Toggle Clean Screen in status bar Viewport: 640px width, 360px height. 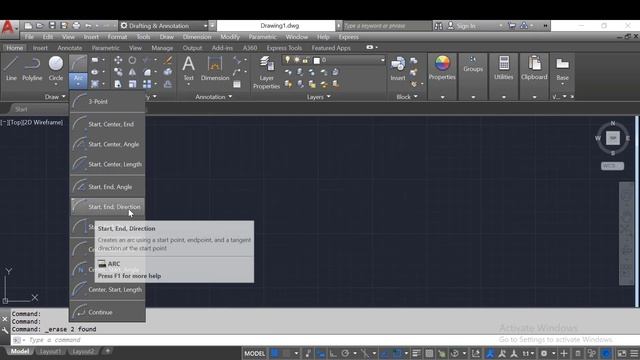click(622, 353)
